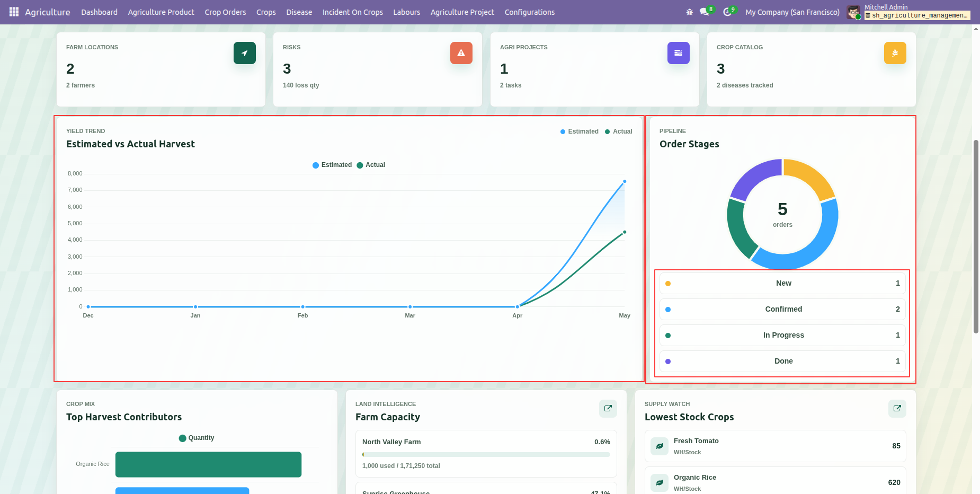The image size is (980, 494).
Task: Select the Done order stage row
Action: point(782,361)
